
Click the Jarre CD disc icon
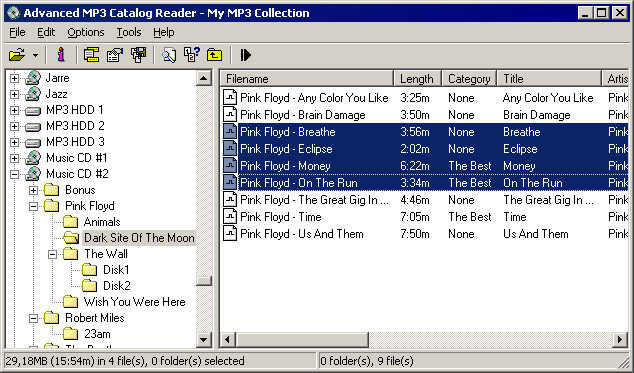coord(33,78)
